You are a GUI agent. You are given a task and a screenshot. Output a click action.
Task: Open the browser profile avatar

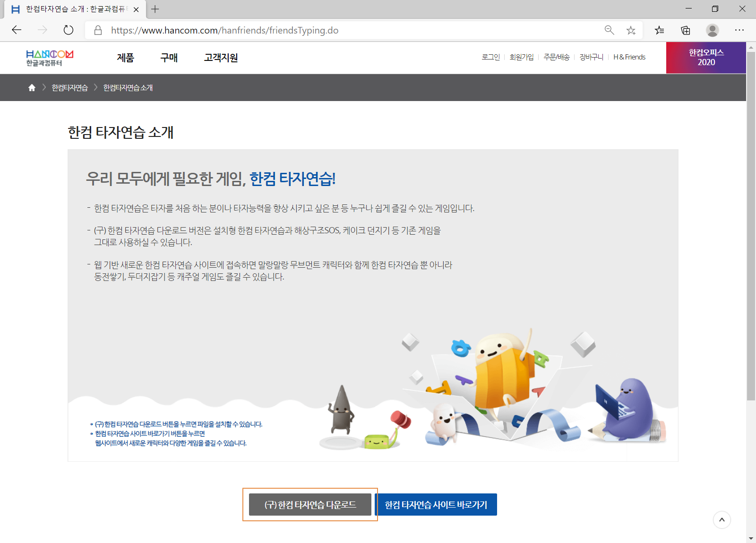click(x=713, y=30)
